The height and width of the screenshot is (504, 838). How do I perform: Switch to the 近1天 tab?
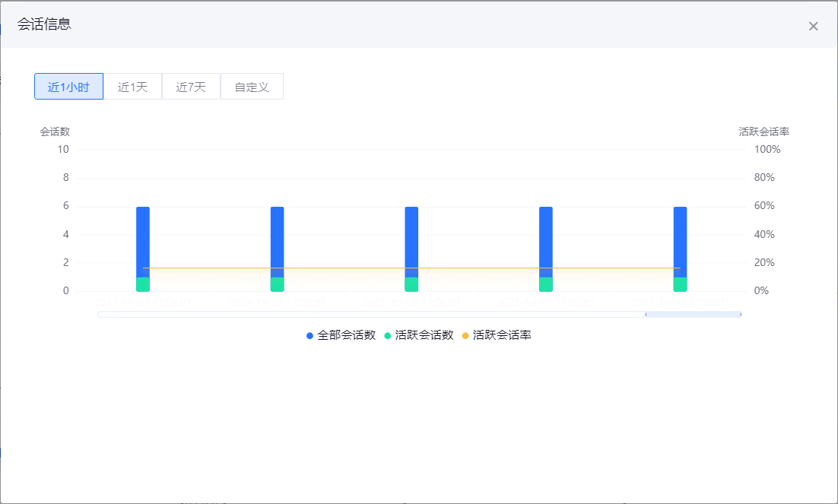(132, 87)
